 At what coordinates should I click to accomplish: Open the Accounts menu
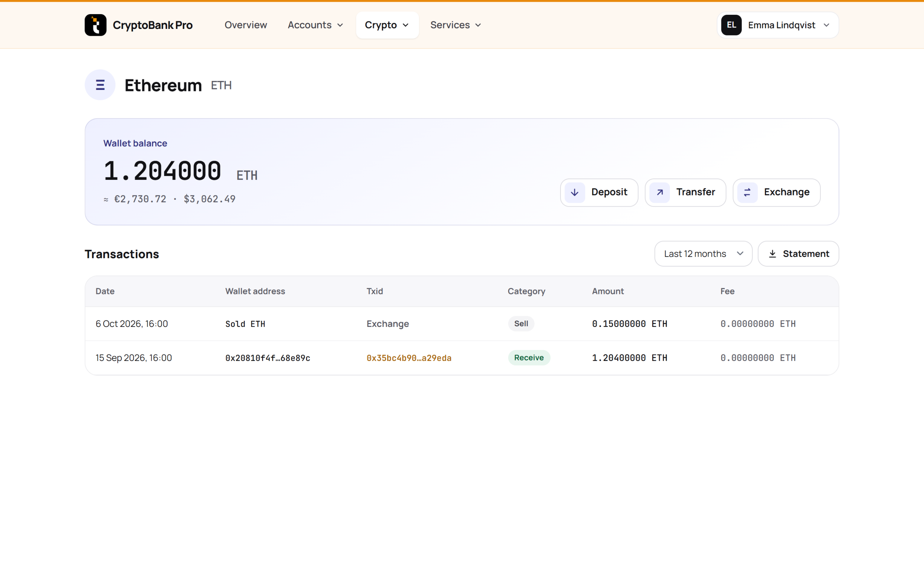(315, 25)
